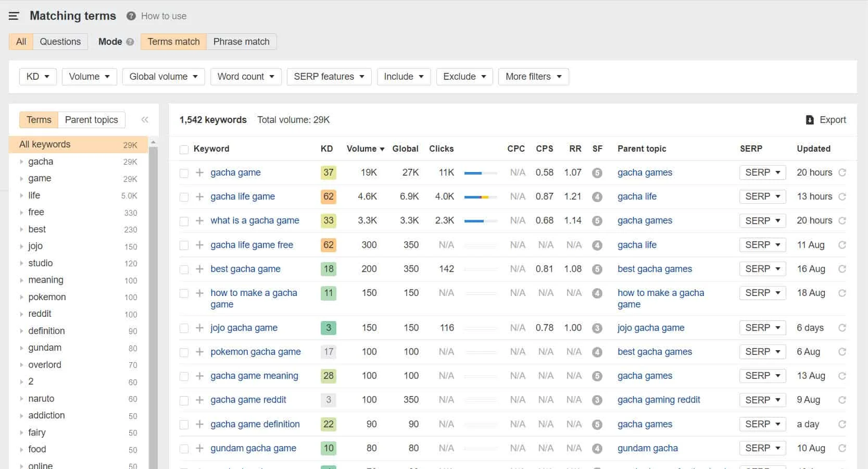Open the 'gundam gacha game' keyword link

[253, 448]
